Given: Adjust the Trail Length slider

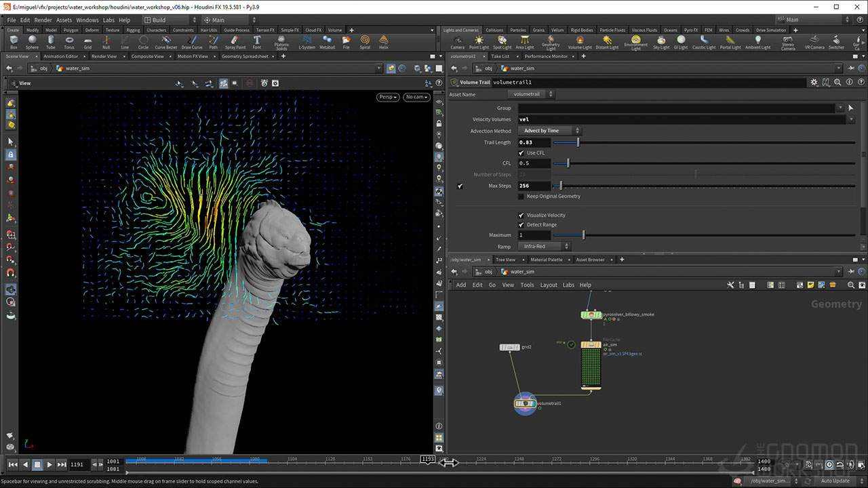Looking at the screenshot, I should (x=578, y=142).
